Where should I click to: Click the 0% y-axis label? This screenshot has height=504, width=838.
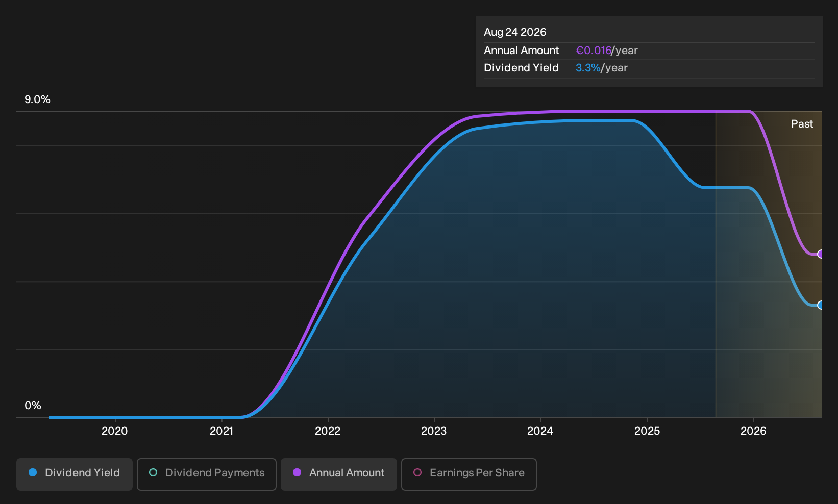(33, 406)
